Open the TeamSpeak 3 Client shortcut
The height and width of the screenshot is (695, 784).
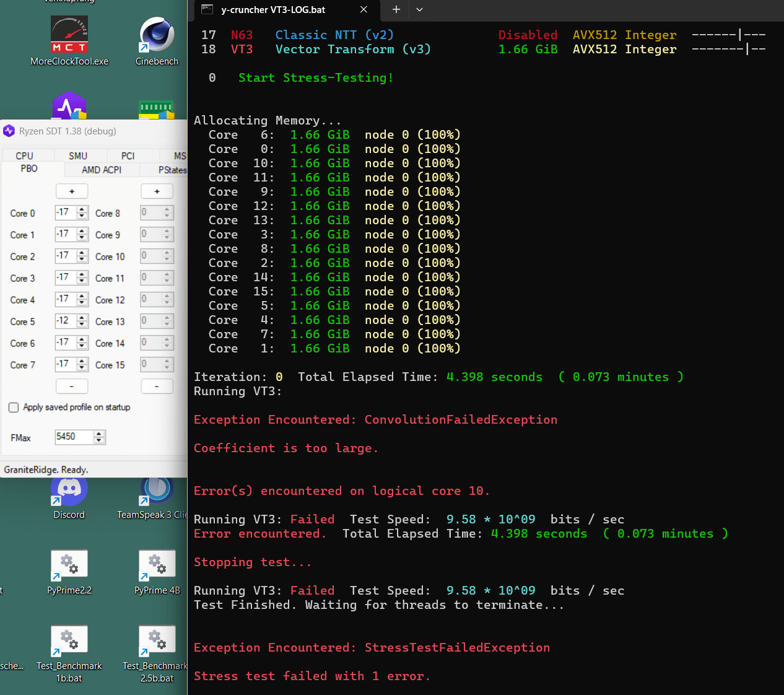152,499
